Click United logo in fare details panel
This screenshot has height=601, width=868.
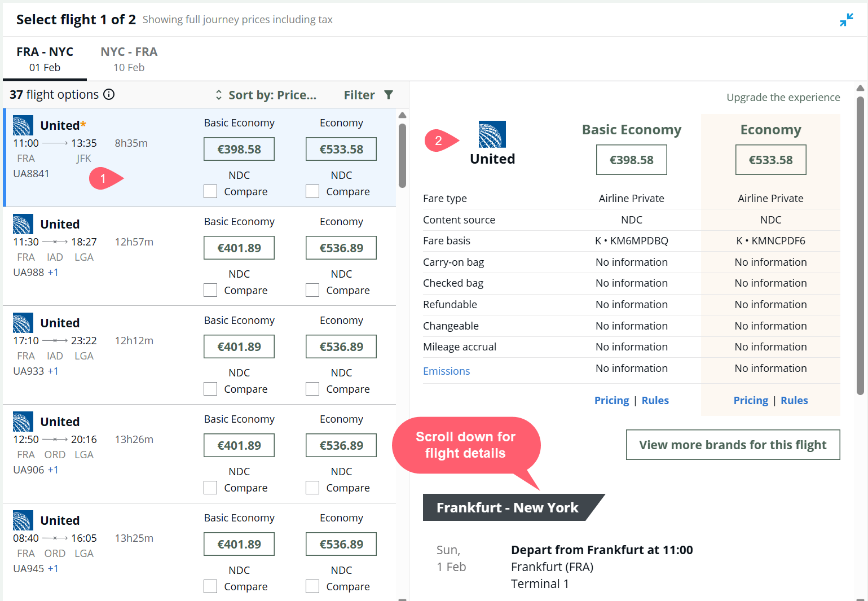click(x=492, y=134)
